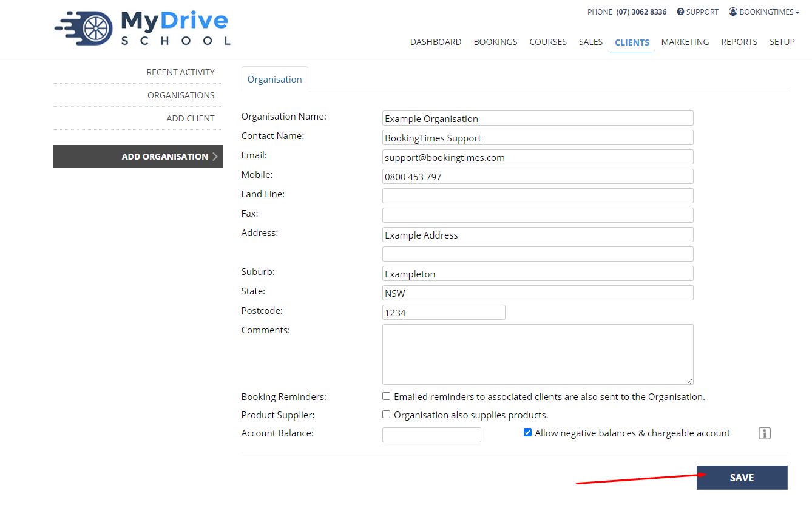
Task: Uncheck Allow negative balances checkbox
Action: [527, 433]
